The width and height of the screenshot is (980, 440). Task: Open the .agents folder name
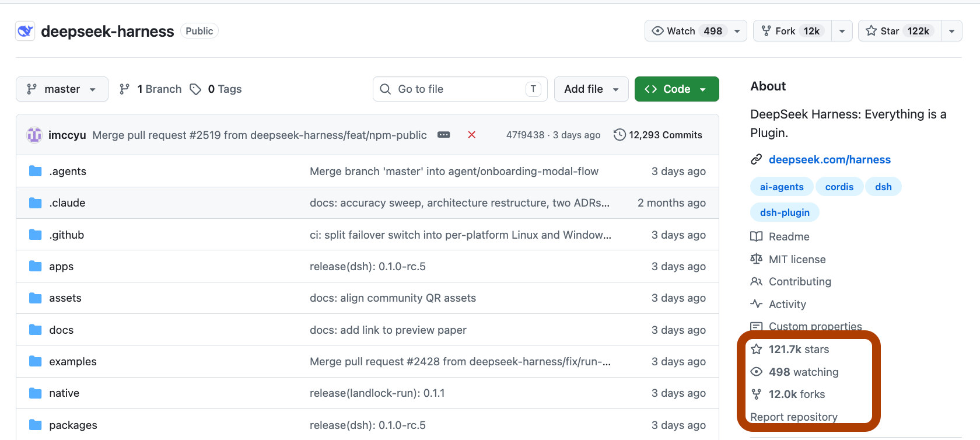click(x=68, y=171)
